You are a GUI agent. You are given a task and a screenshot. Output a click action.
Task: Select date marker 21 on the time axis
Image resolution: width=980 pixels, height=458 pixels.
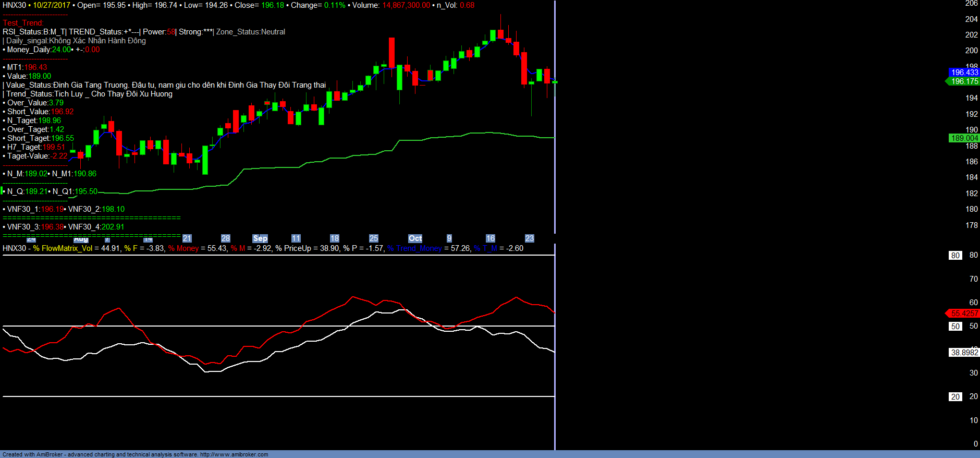187,238
